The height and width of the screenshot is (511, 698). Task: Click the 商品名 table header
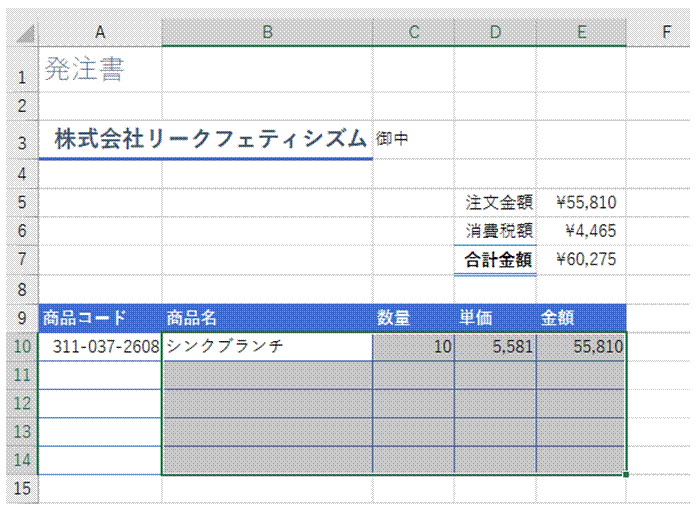(x=267, y=318)
